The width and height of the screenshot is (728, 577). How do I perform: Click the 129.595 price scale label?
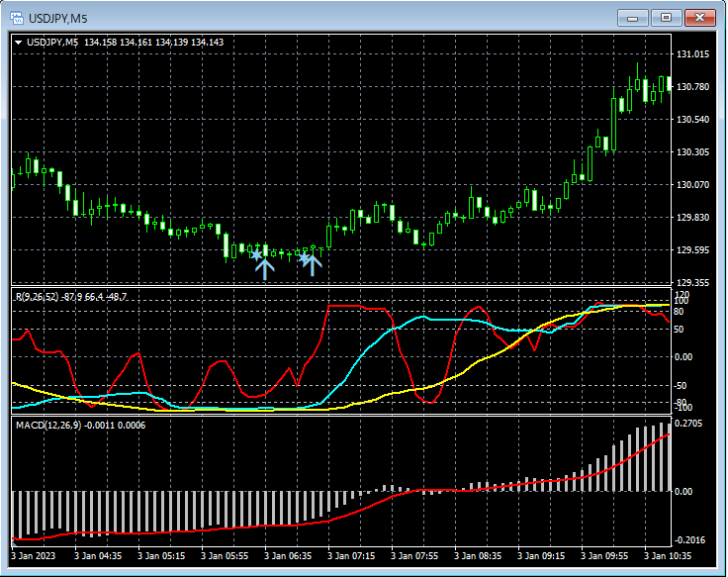[692, 250]
